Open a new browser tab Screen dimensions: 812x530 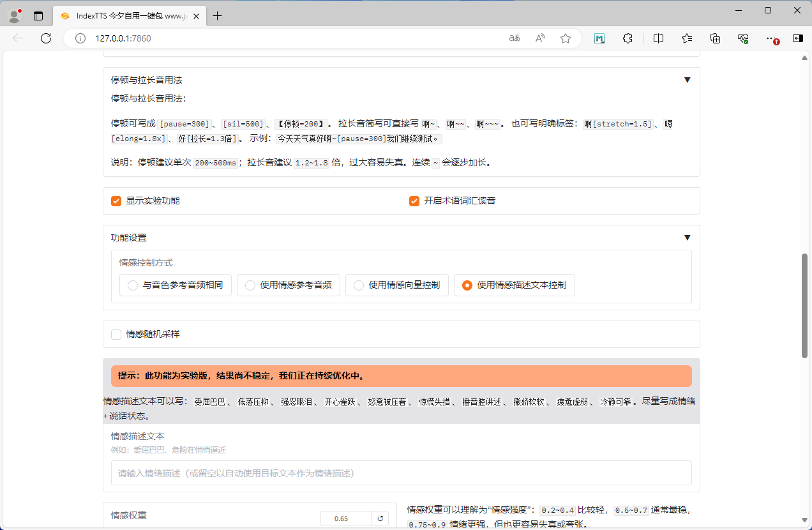pos(218,16)
